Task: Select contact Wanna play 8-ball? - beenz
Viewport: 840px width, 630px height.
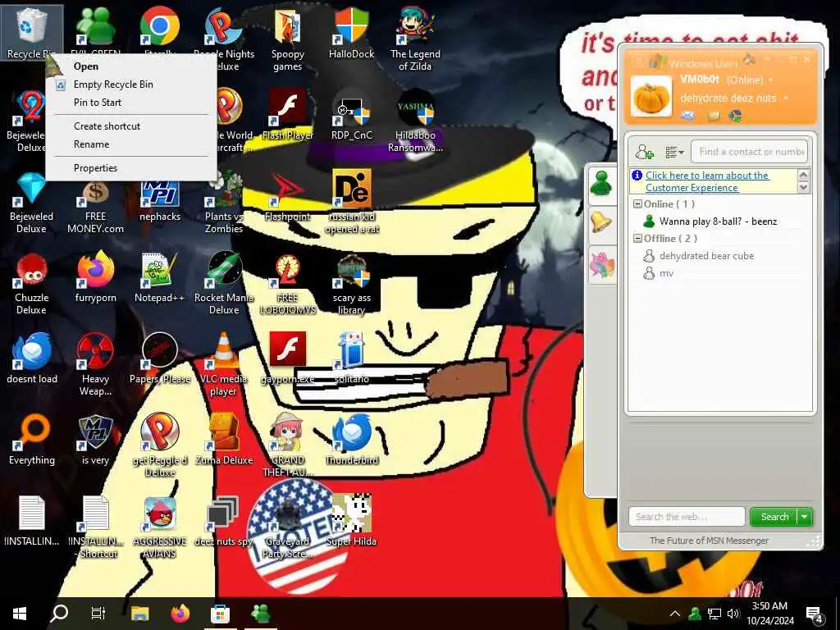Action: (x=718, y=221)
